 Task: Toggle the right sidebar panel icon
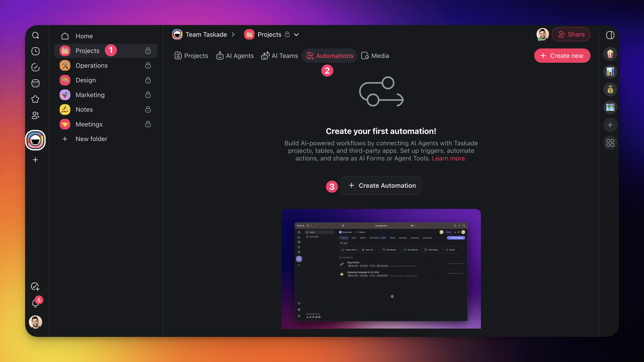coord(610,35)
